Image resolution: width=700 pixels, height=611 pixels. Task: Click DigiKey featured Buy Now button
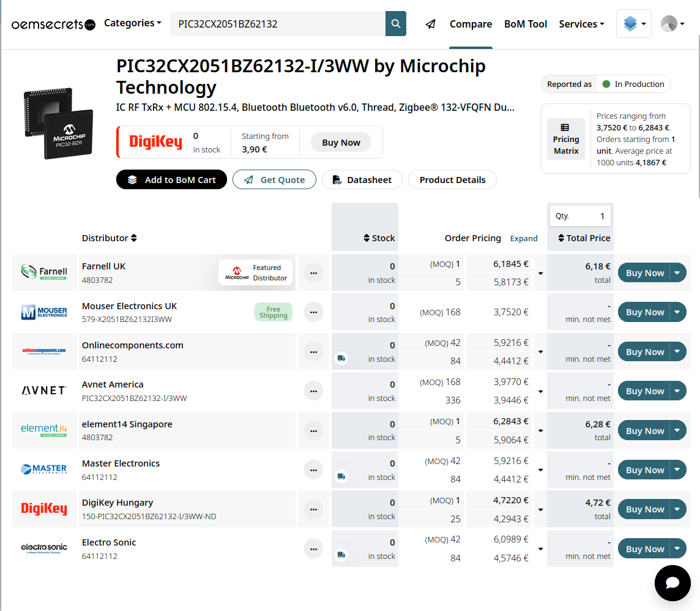point(341,143)
